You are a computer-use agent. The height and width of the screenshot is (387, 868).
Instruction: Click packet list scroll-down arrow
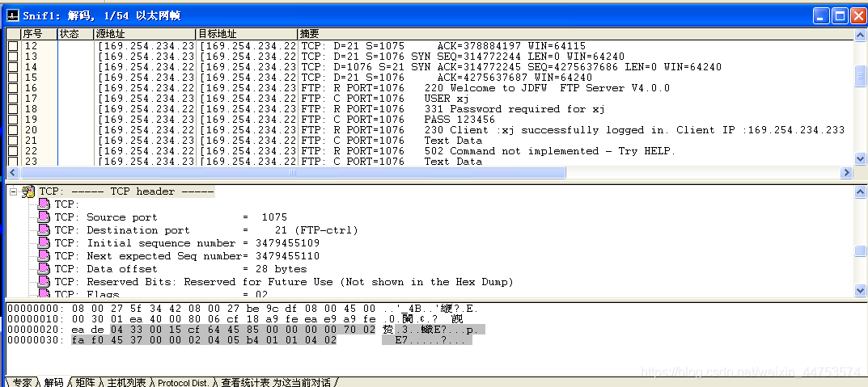pos(860,159)
